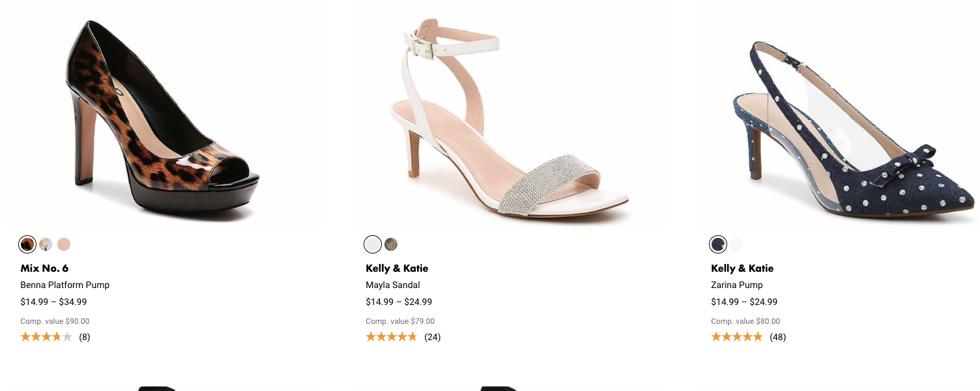Select the blush pink swatch for Benna Platform Pump
This screenshot has width=980, height=391.
63,244
